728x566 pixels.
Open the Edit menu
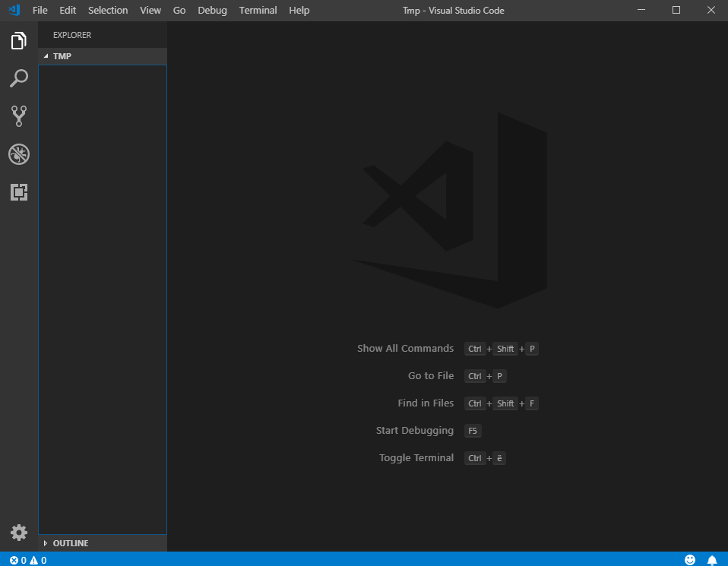68,10
